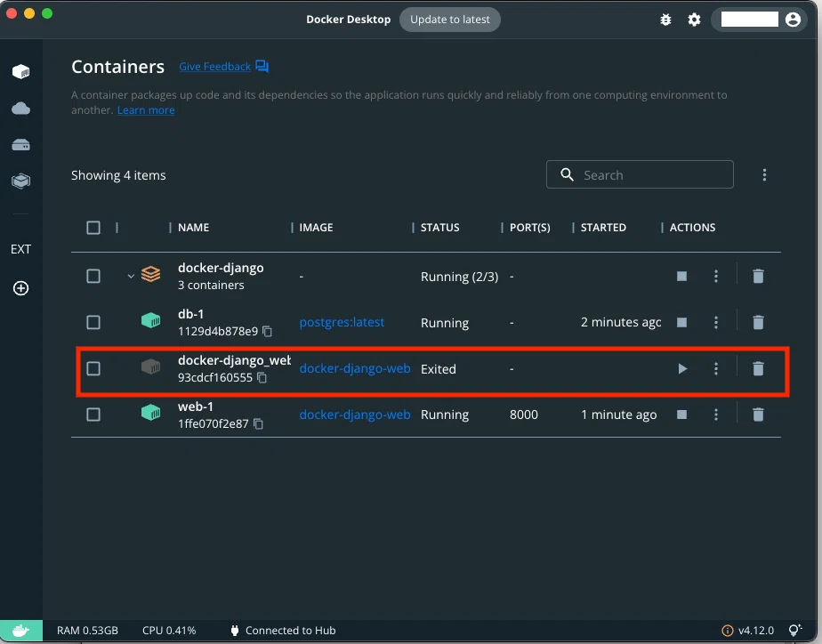Copy the web-1 container ID
The width and height of the screenshot is (822, 644).
click(x=259, y=423)
